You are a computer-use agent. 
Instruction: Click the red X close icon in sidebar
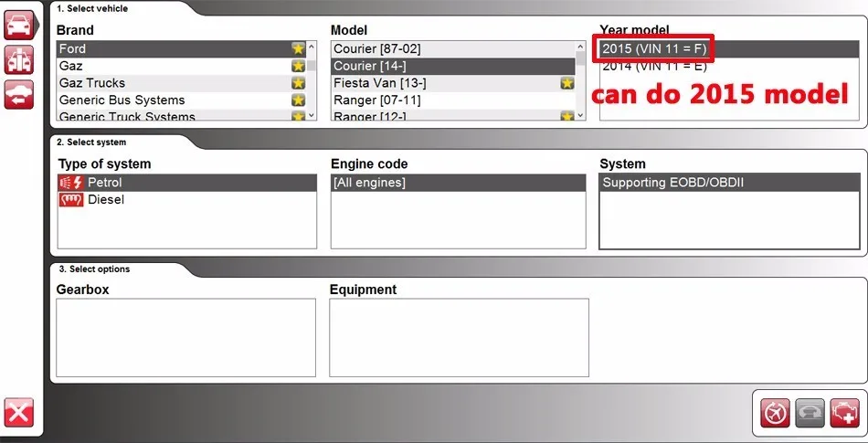pyautogui.click(x=19, y=413)
